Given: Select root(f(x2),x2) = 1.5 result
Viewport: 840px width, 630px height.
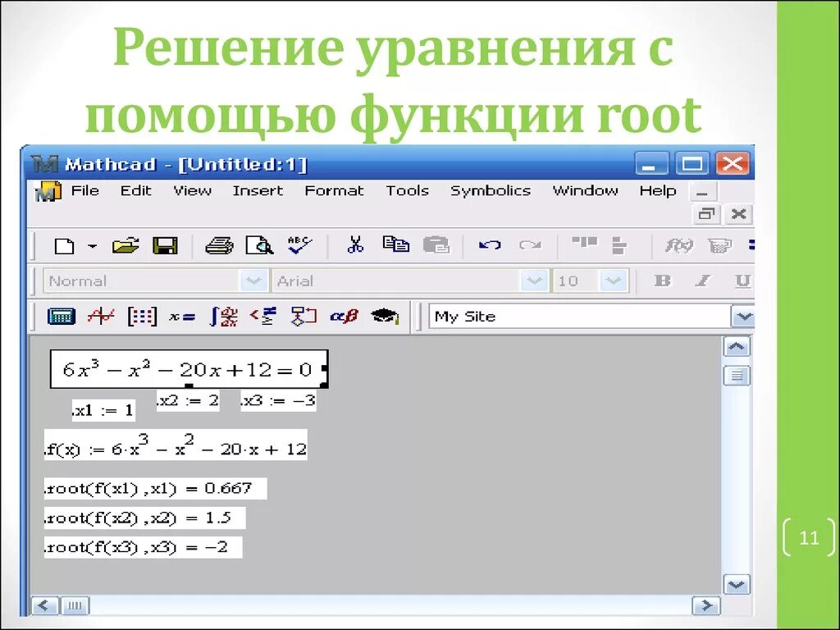Looking at the screenshot, I should pos(144,518).
